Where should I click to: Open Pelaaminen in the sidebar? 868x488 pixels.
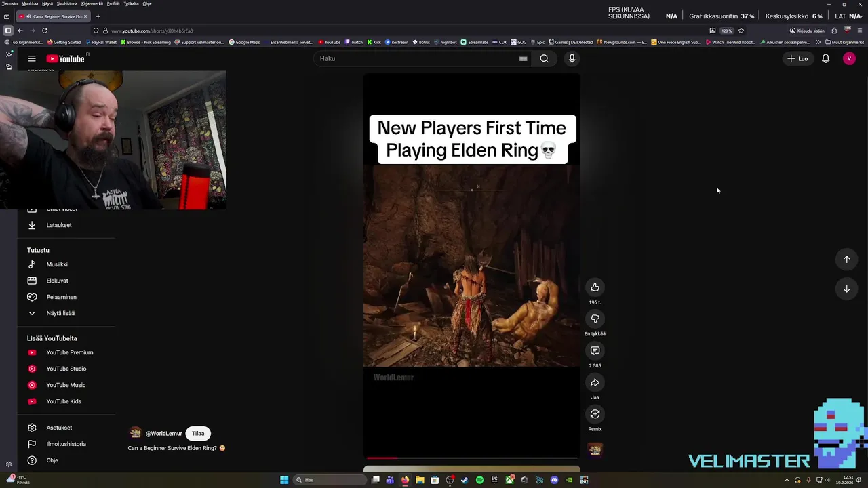(61, 297)
